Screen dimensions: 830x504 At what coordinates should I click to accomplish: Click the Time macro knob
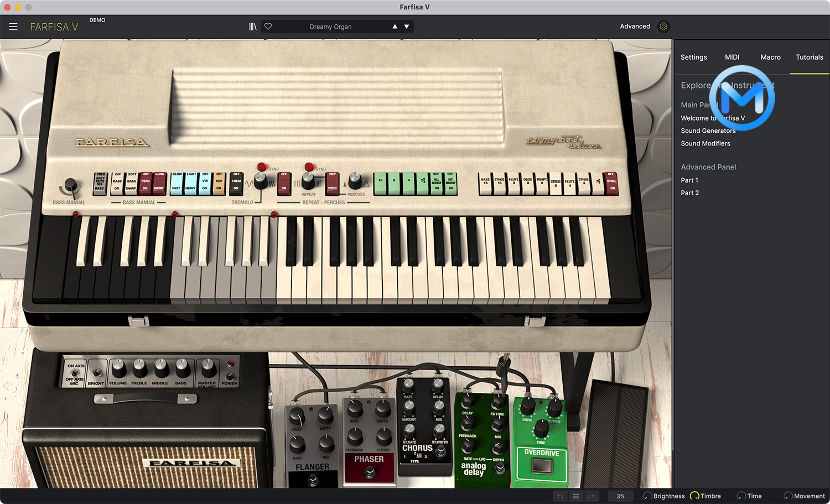click(741, 496)
